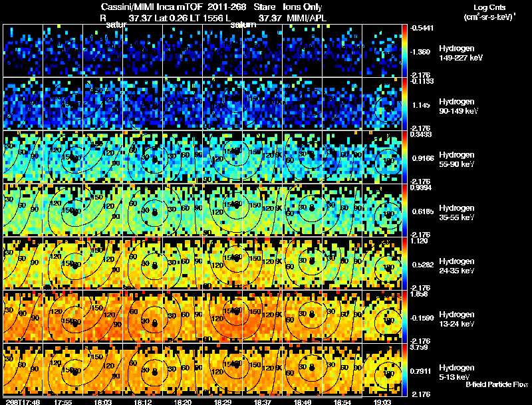532x405 pixels.
Task: Click the Hydrogen 5-13 keV row label
Action: coord(457,372)
